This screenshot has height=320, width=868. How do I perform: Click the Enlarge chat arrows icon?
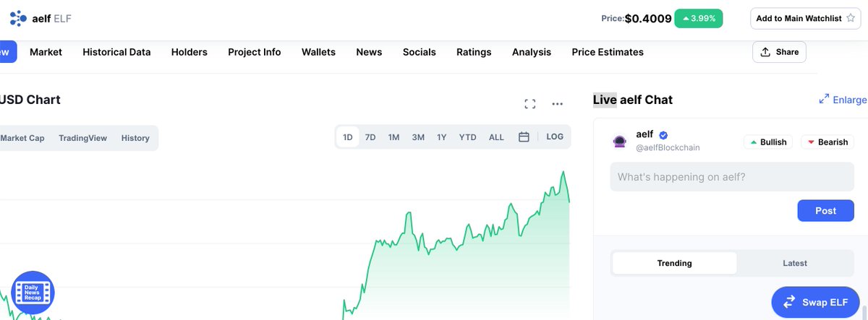click(824, 99)
